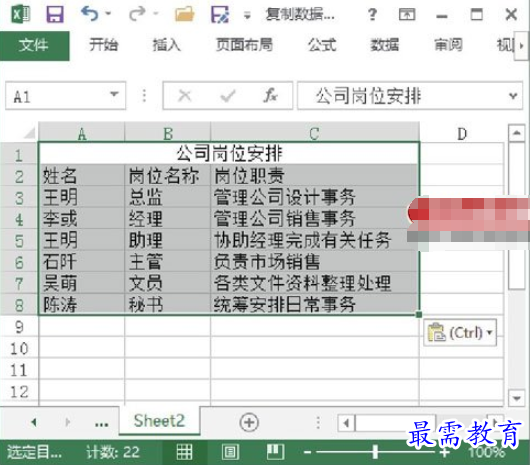Open the 审阅 ribbon tab
Viewport: 530px width, 465px height.
coord(448,45)
